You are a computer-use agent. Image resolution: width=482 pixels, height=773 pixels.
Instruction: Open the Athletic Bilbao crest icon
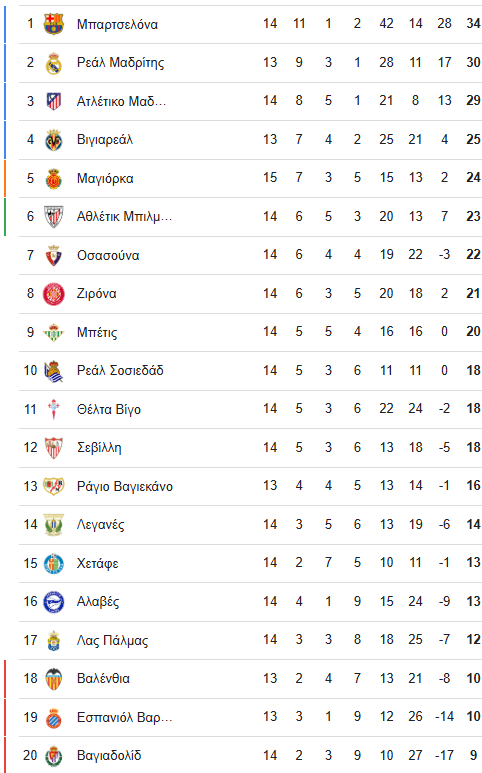pos(54,217)
